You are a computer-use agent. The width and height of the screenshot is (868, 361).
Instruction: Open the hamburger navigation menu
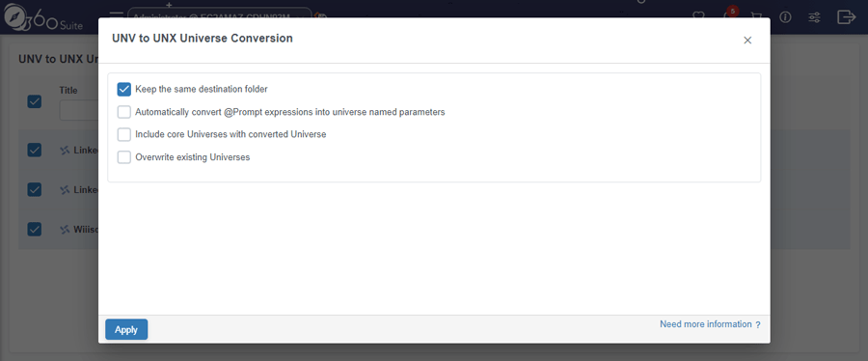click(117, 14)
